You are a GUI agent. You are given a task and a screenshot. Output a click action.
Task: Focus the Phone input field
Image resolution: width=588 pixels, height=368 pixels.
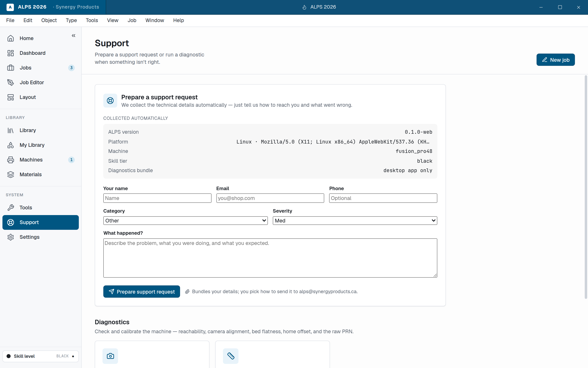click(x=383, y=198)
